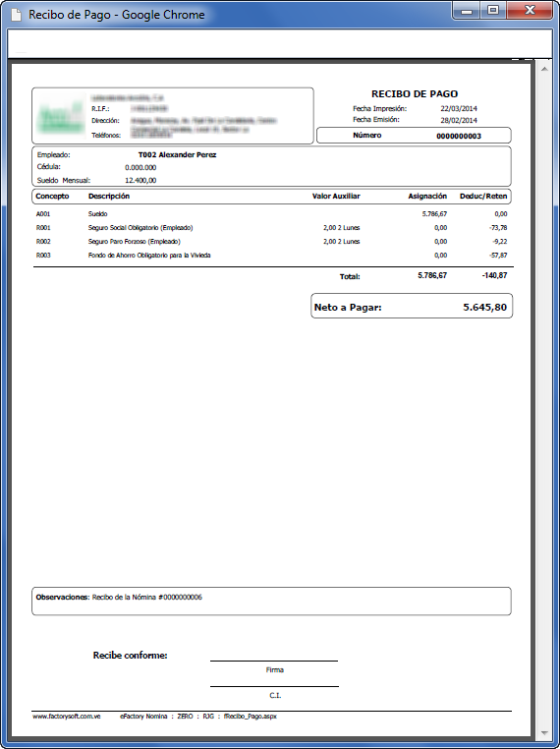Click the page document icon in title bar
Screen dimensions: 560x749
tap(17, 15)
